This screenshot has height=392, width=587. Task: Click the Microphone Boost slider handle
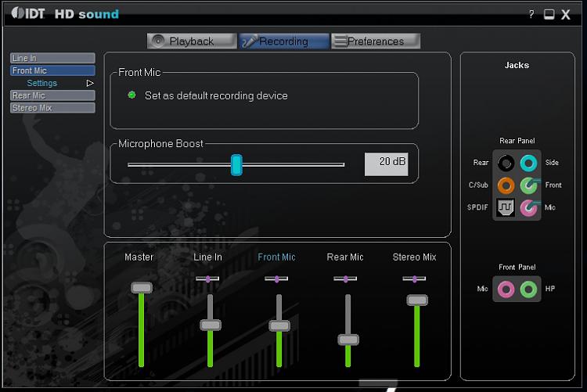(x=236, y=165)
